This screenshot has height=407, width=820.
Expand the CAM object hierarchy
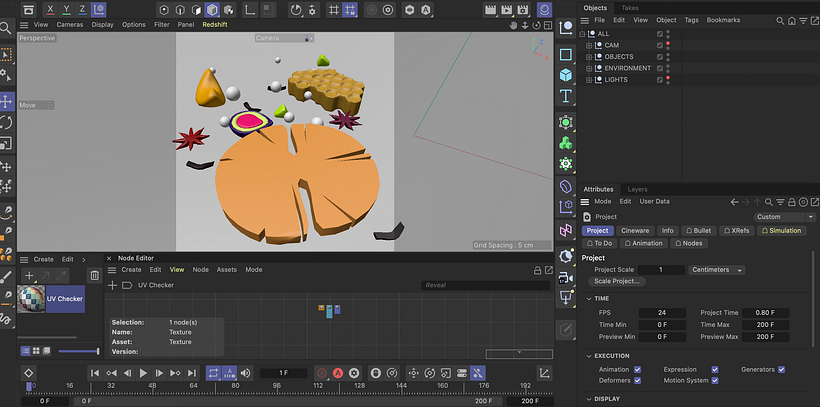coord(589,46)
